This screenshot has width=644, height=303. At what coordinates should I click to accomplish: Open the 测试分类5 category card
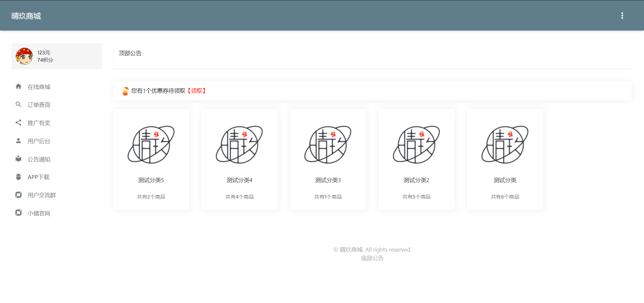point(151,160)
